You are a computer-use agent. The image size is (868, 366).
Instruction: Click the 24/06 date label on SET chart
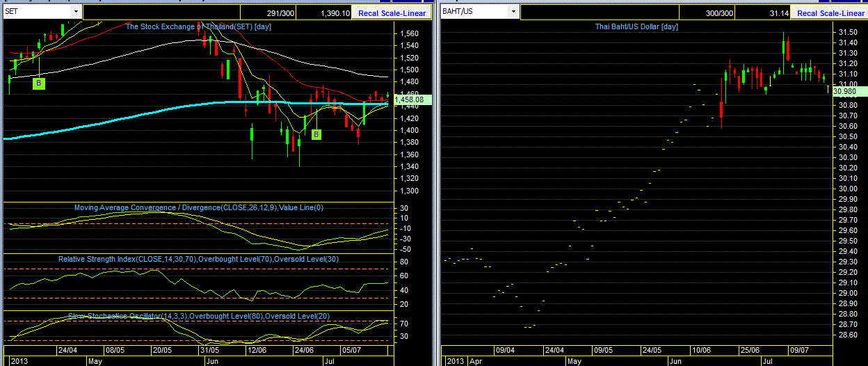click(x=304, y=351)
